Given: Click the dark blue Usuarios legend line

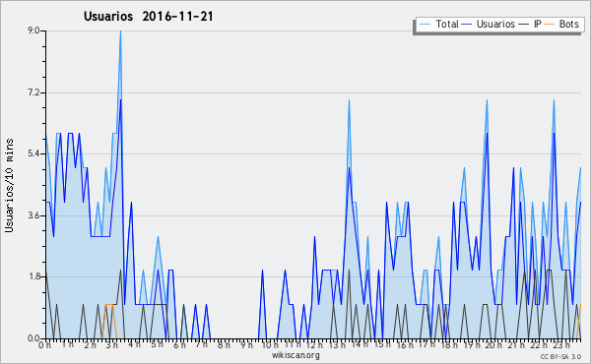Looking at the screenshot, I should 467,25.
